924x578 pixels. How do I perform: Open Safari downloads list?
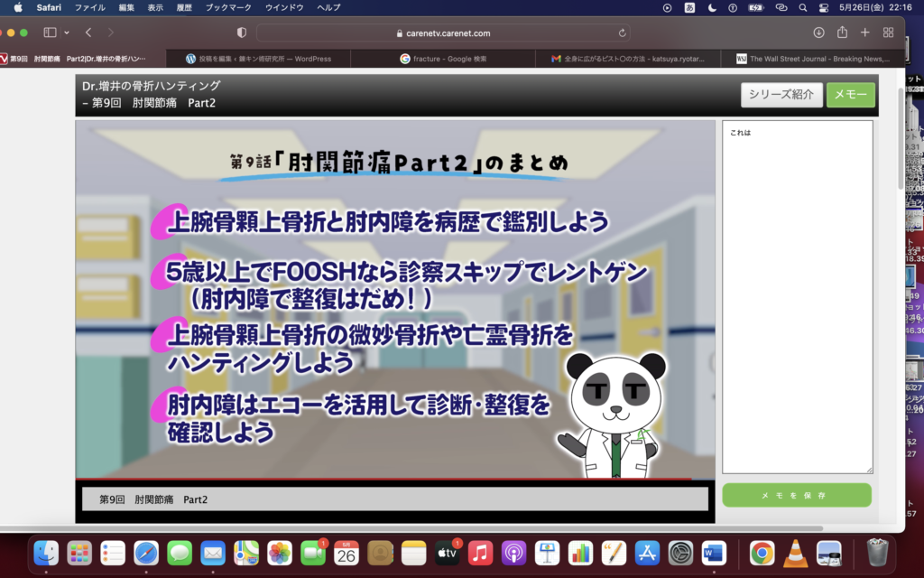point(818,33)
